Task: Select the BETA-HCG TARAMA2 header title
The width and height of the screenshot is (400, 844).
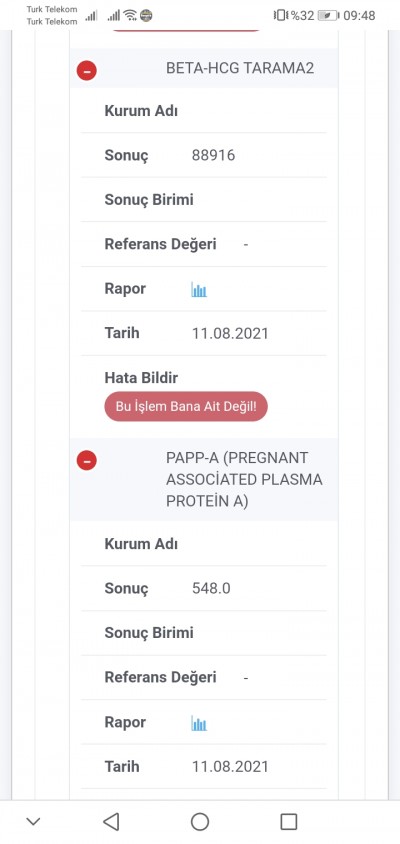Action: point(240,68)
